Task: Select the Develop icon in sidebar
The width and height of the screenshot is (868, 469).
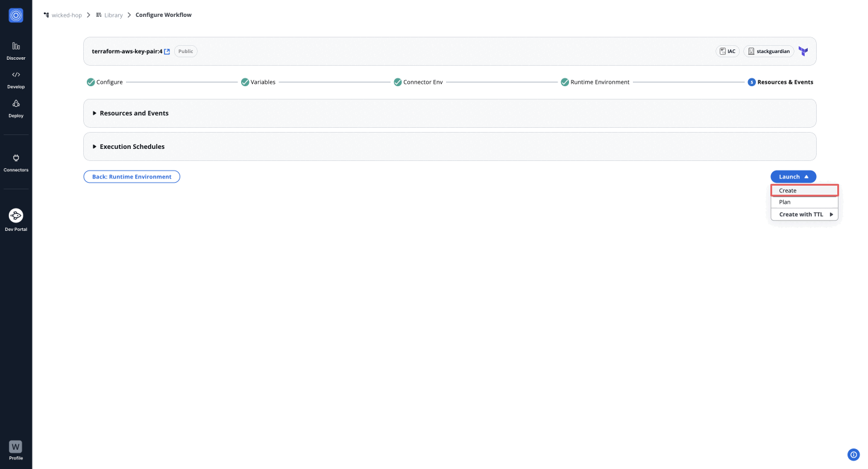Action: click(16, 78)
